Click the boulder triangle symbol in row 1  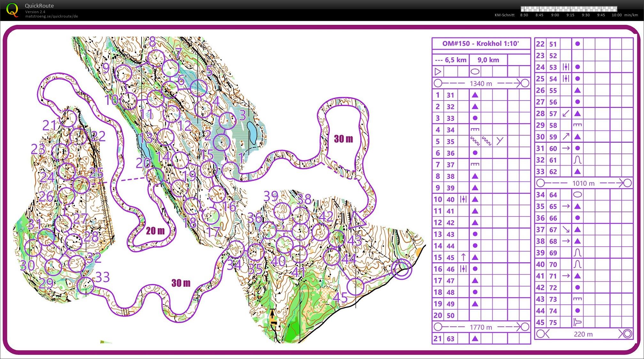click(x=475, y=95)
